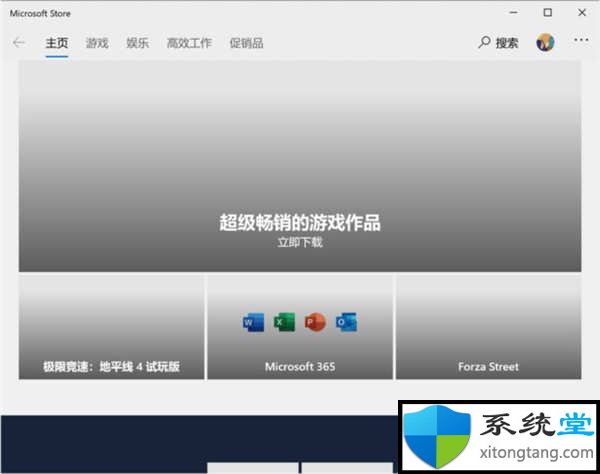Click the 搜索 search label
Image resolution: width=600 pixels, height=474 pixels.
pyautogui.click(x=507, y=43)
